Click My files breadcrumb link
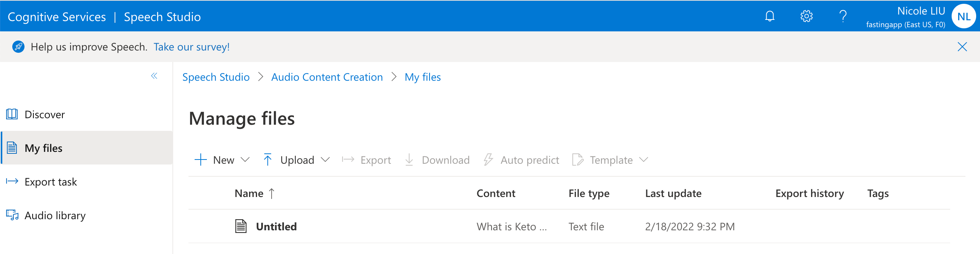The width and height of the screenshot is (980, 254). (423, 77)
